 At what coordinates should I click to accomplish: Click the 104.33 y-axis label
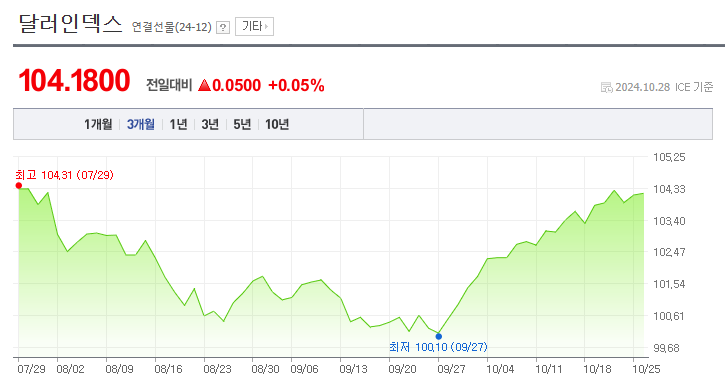point(669,189)
